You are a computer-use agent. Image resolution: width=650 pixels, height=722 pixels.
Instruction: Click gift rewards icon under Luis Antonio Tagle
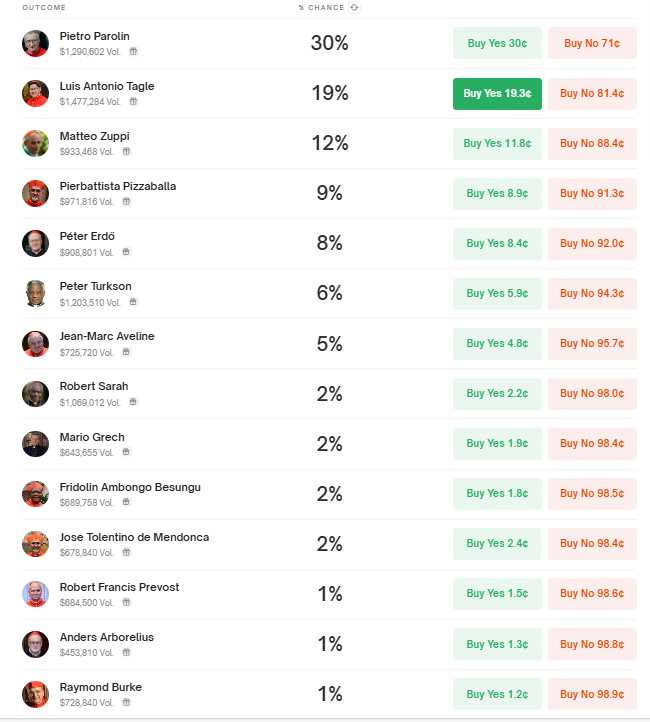click(x=133, y=101)
